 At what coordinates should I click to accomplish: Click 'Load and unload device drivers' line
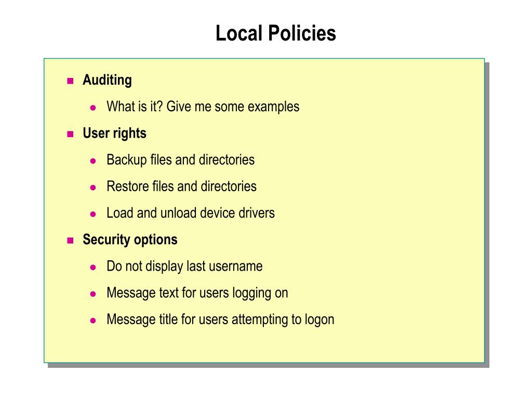191,213
